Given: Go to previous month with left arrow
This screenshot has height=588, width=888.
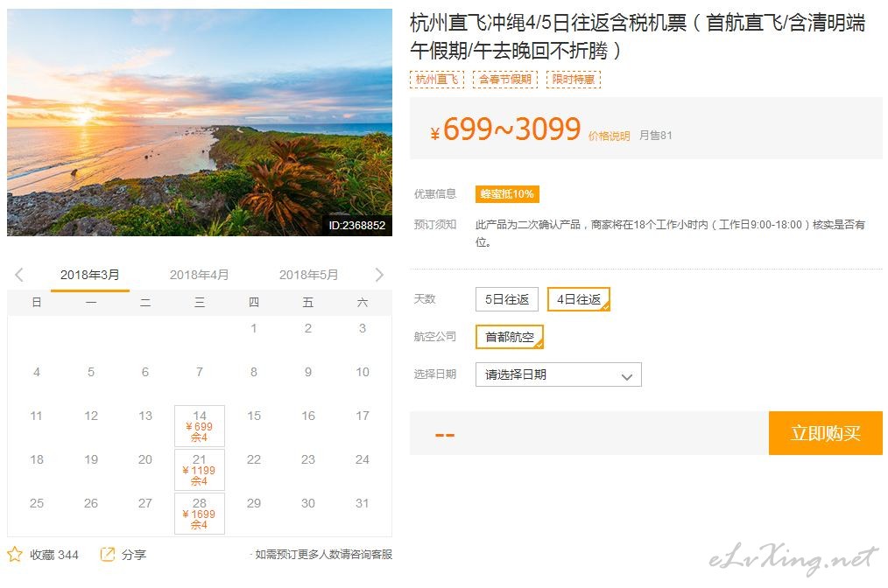Looking at the screenshot, I should (x=18, y=275).
